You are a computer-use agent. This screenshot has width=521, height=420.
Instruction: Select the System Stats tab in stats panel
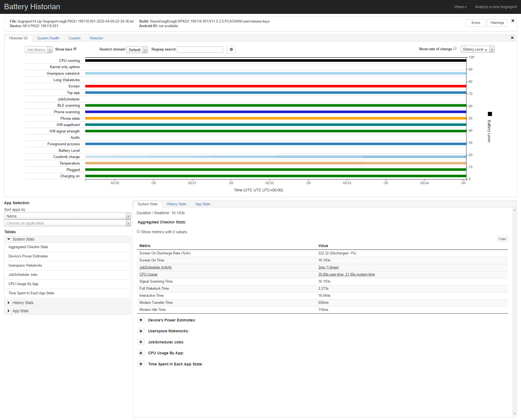click(x=147, y=204)
